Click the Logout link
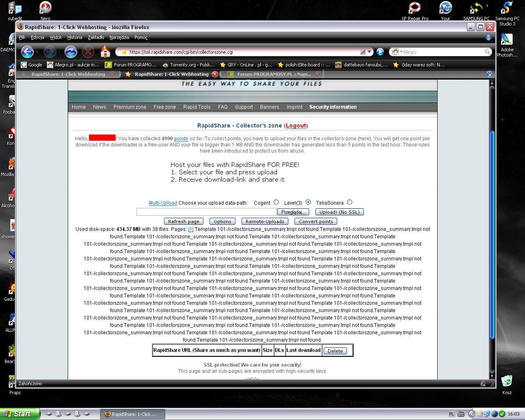Viewport: 525px width, 420px height. [x=296, y=126]
